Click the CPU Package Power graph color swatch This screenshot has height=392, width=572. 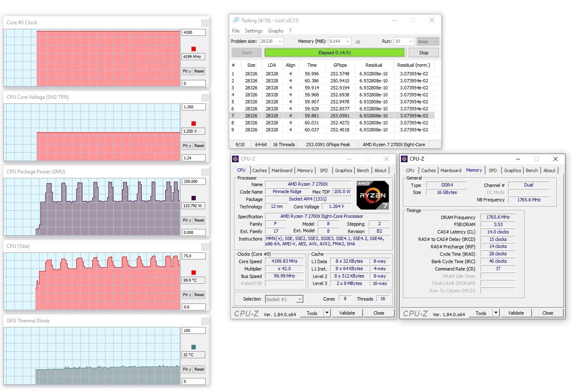pos(194,198)
